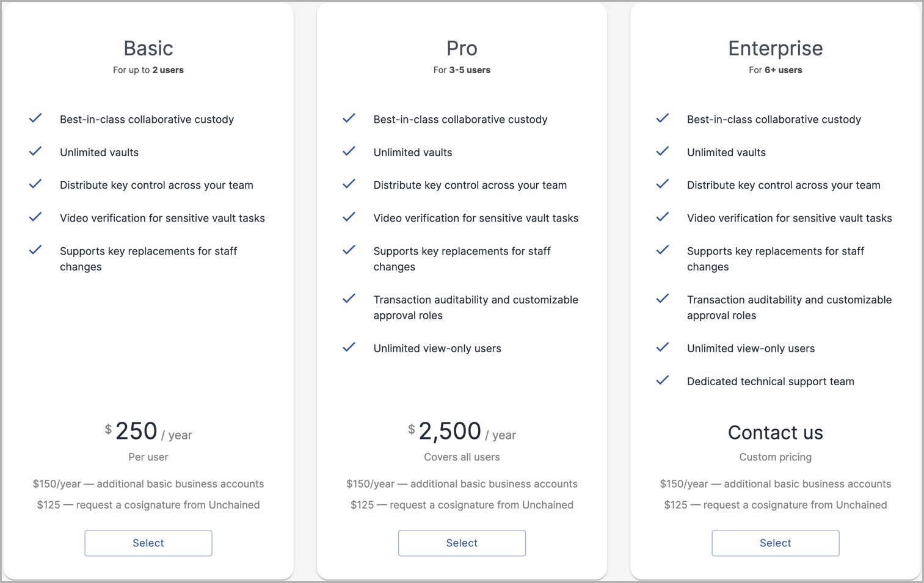
Task: Select the Pro plan
Action: point(462,543)
